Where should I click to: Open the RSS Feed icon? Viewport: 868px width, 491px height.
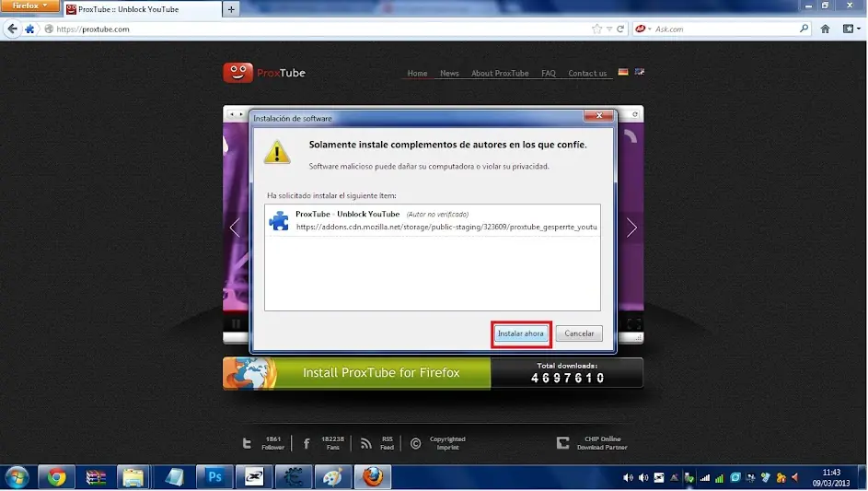click(366, 443)
